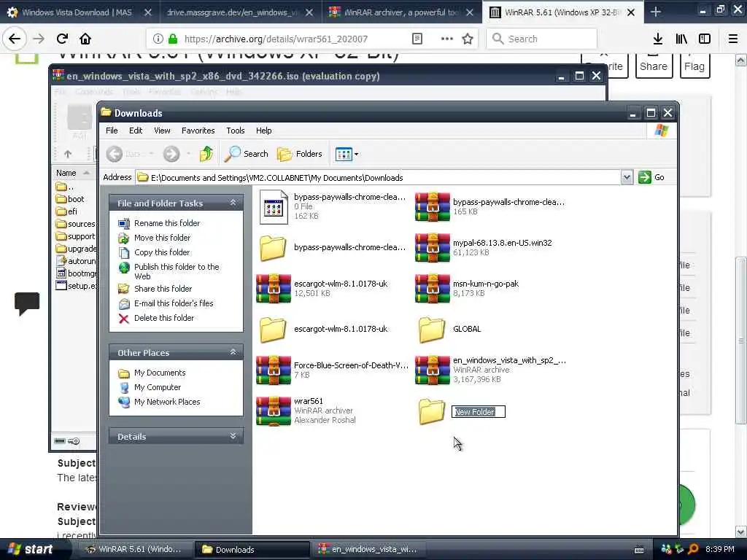
Task: Open Search in the Downloads toolbar
Action: (x=247, y=154)
